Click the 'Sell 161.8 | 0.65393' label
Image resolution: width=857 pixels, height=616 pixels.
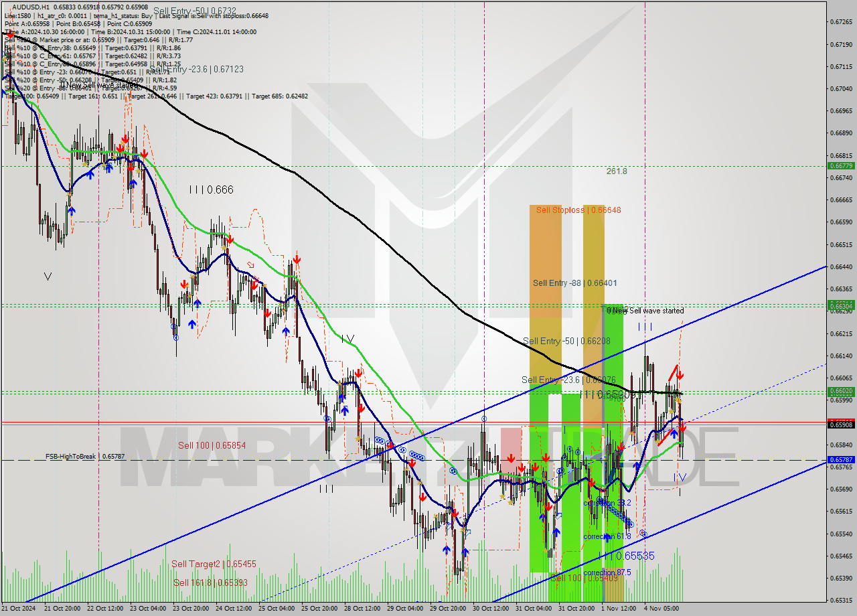tap(210, 583)
